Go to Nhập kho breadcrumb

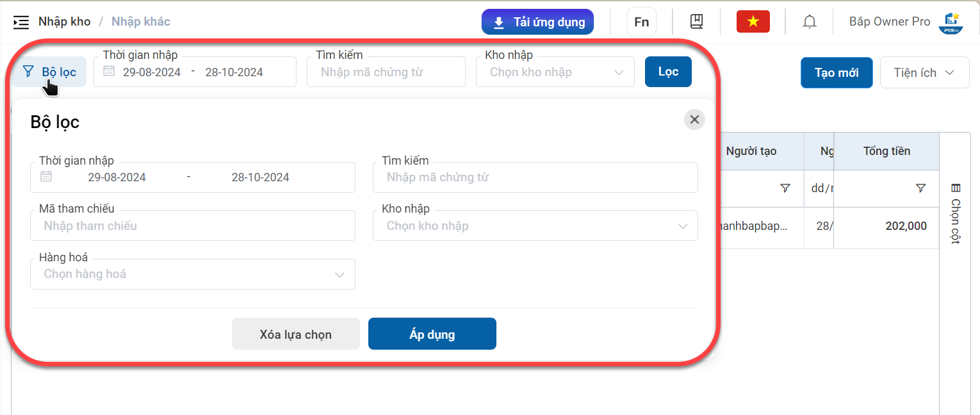65,22
